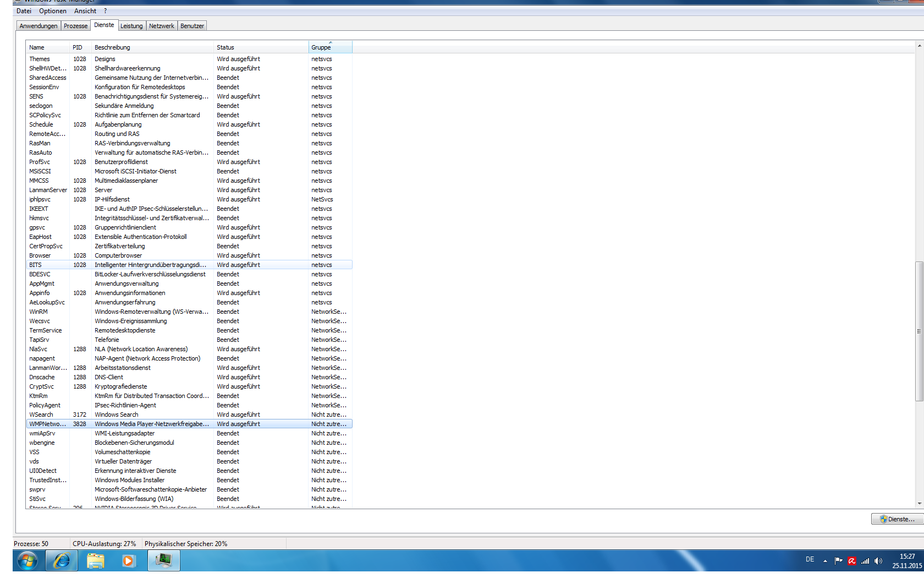Select the CryptSvc service row
This screenshot has height=578, width=924.
(189, 386)
